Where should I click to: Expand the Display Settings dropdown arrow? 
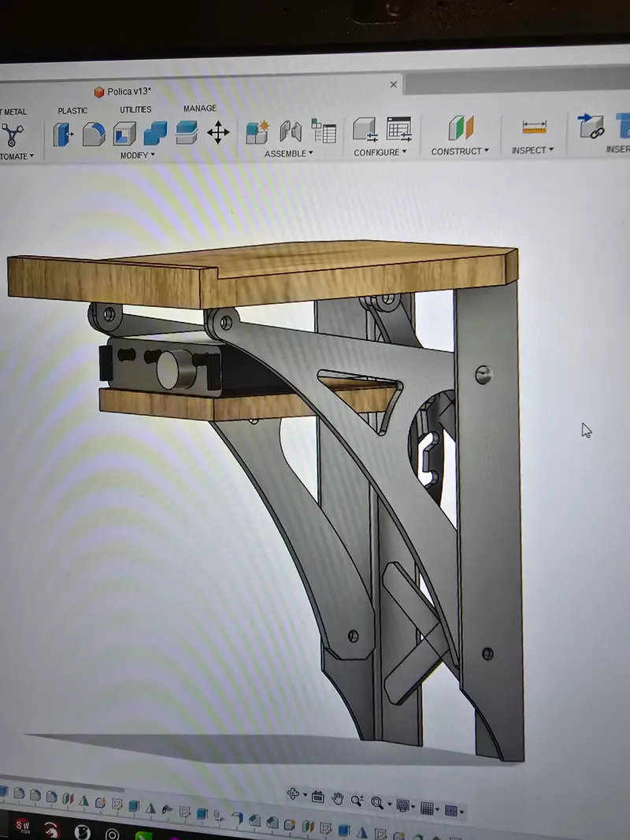413,807
